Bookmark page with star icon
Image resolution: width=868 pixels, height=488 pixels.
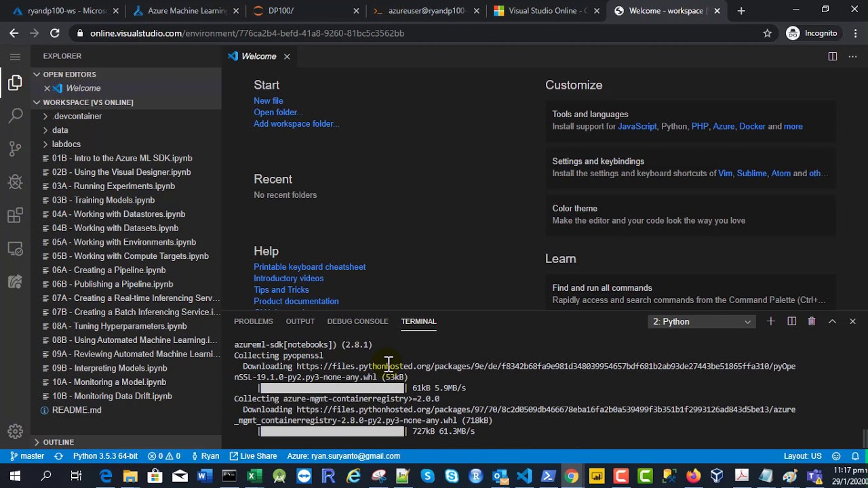pos(767,33)
